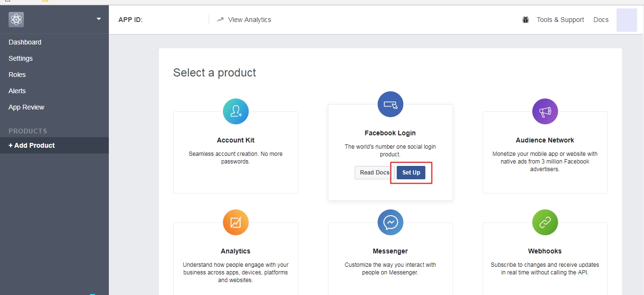Viewport: 644px width, 295px height.
Task: Open App Review in the sidebar
Action: (x=26, y=107)
